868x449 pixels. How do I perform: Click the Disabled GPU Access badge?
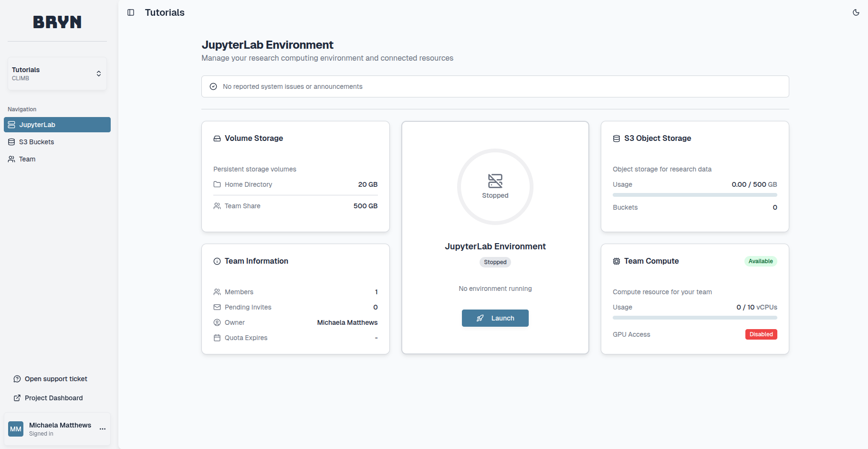pos(761,334)
